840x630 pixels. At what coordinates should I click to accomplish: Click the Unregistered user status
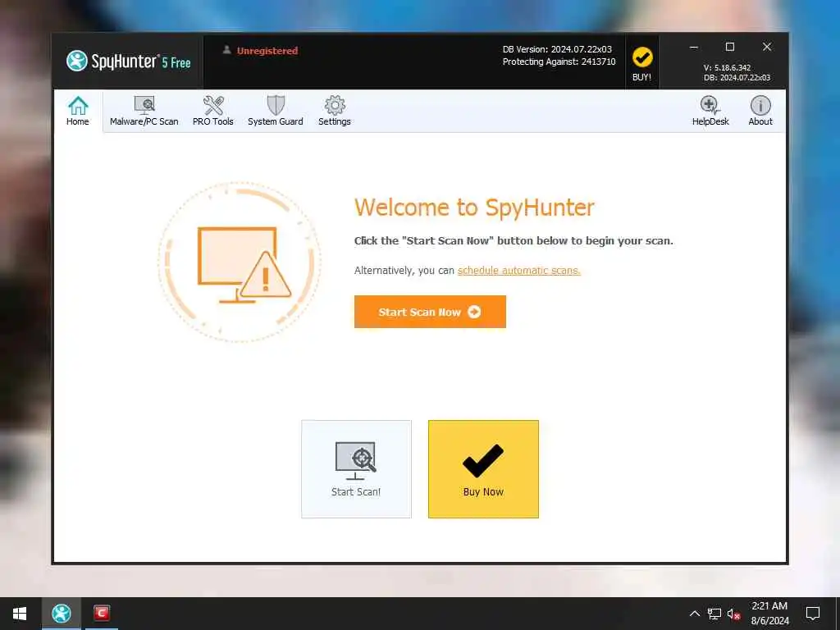point(260,51)
